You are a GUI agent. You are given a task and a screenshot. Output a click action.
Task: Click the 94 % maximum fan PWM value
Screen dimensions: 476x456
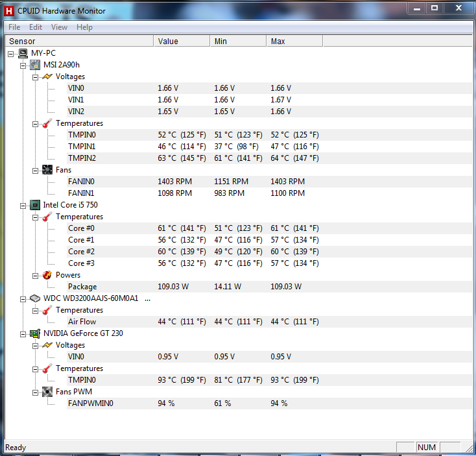[x=279, y=403]
